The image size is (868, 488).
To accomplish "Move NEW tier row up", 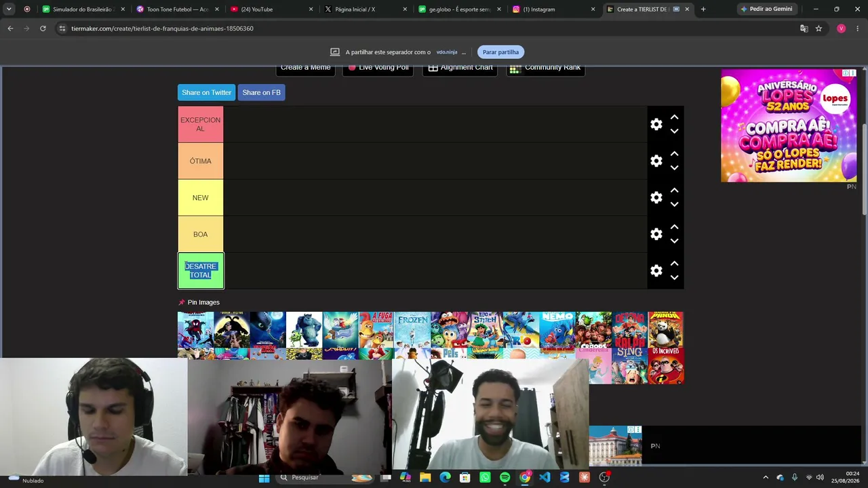I will [674, 190].
